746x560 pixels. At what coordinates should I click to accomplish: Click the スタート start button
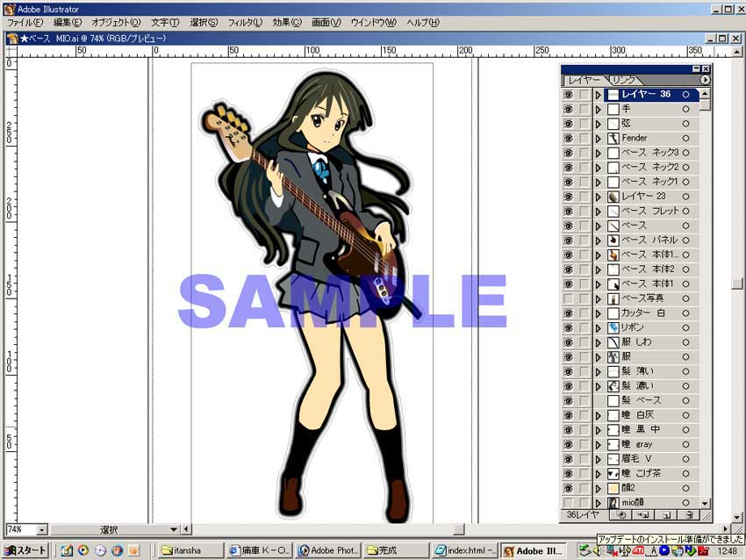click(x=25, y=550)
